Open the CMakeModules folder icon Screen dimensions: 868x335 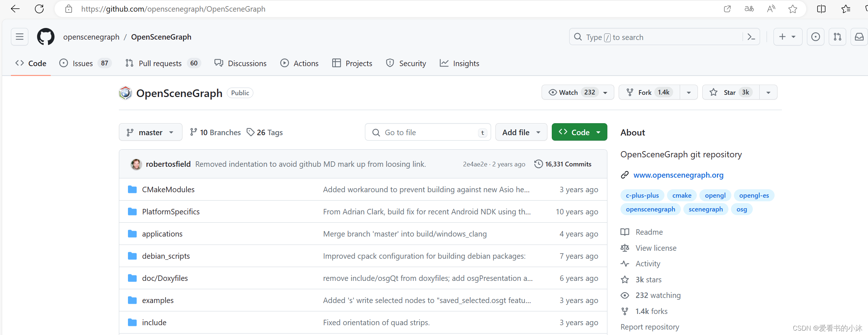132,189
